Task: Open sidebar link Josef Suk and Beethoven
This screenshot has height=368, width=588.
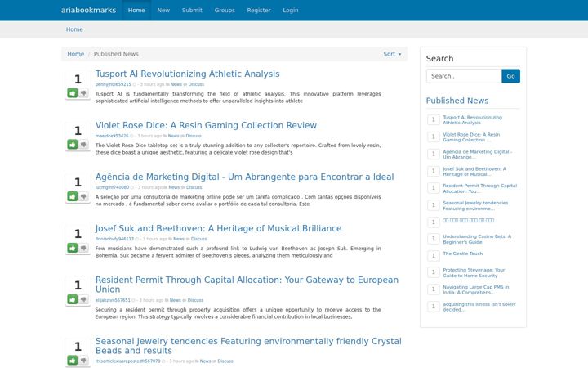Action: tap(474, 172)
